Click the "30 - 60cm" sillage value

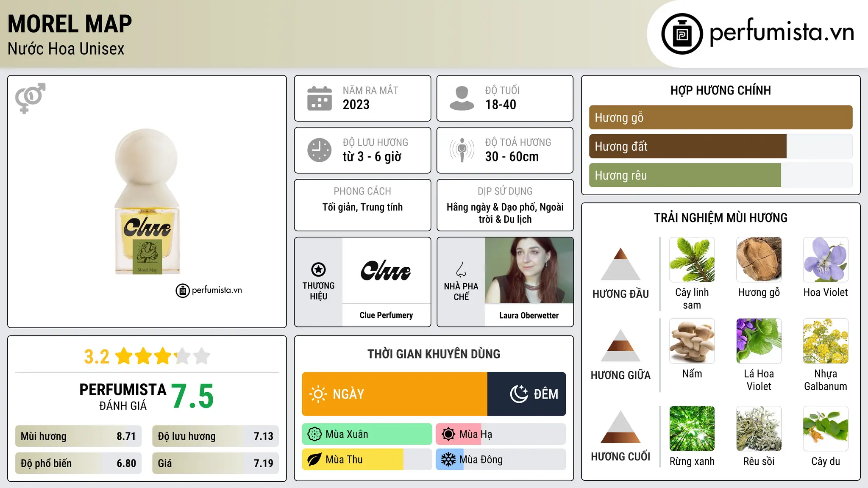pyautogui.click(x=512, y=157)
